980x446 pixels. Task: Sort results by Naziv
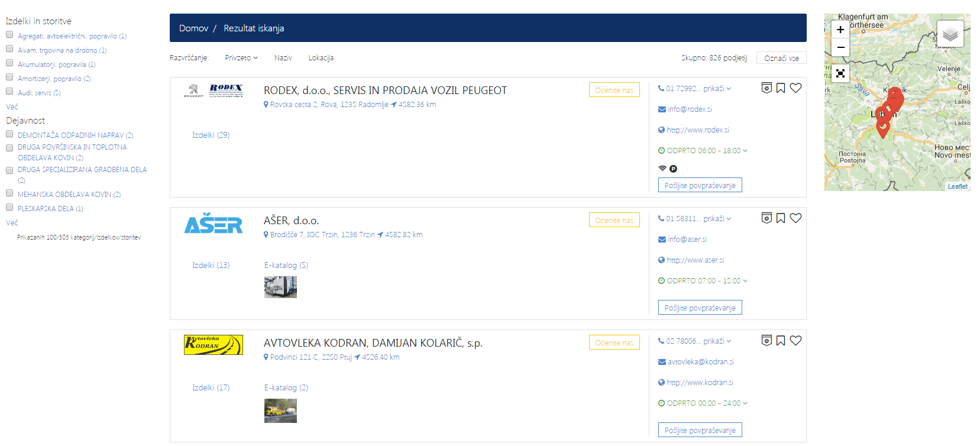[283, 58]
